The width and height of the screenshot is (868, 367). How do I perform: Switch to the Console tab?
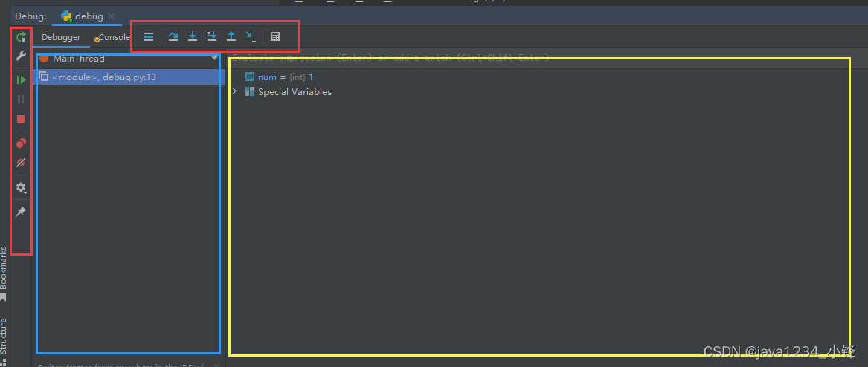point(112,38)
